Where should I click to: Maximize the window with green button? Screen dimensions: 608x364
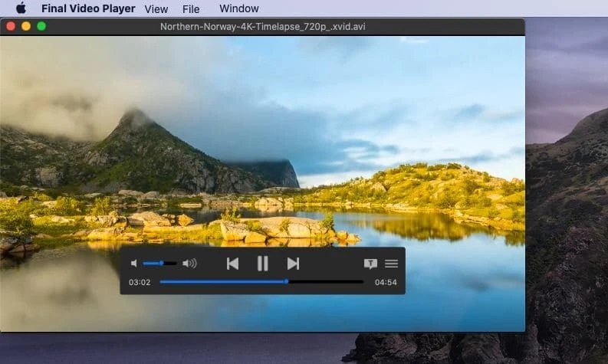[x=41, y=26]
